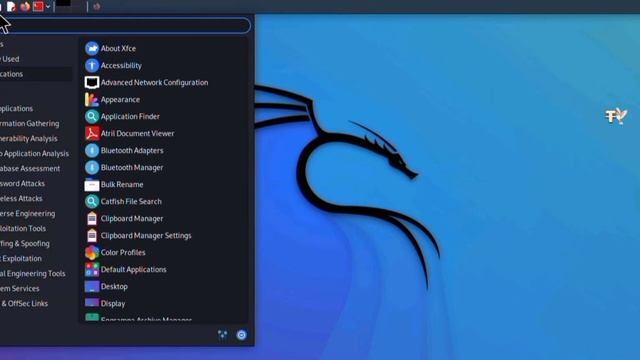640x360 pixels.
Task: Open Atril Document Viewer red icon
Action: click(92, 133)
